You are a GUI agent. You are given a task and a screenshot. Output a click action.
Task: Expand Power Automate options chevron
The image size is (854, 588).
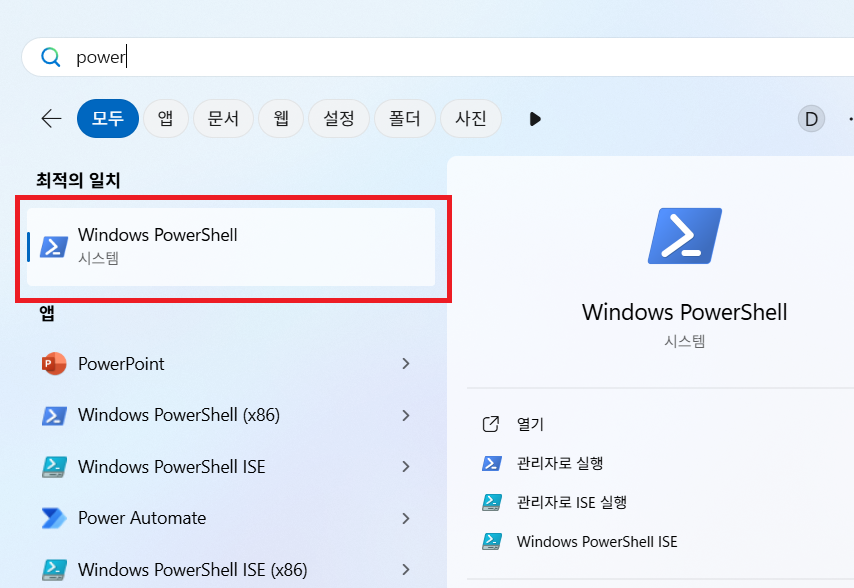[x=406, y=518]
